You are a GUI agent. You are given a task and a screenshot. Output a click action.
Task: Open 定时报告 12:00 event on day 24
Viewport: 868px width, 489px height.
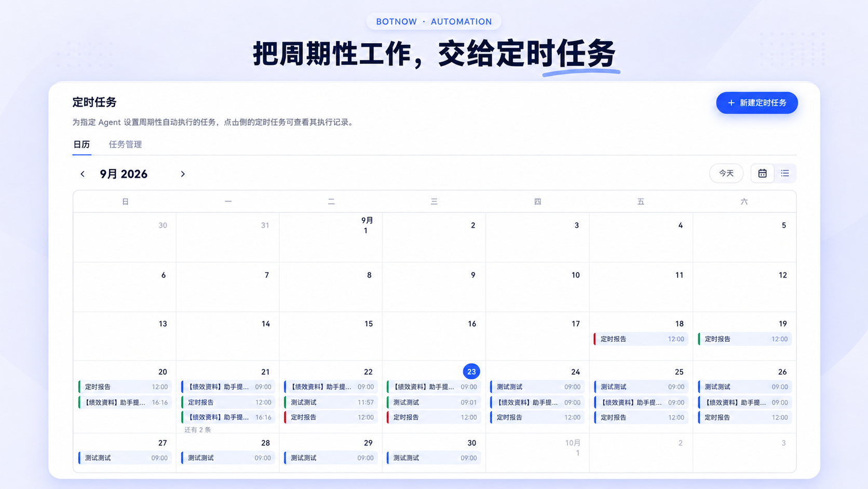[537, 417]
